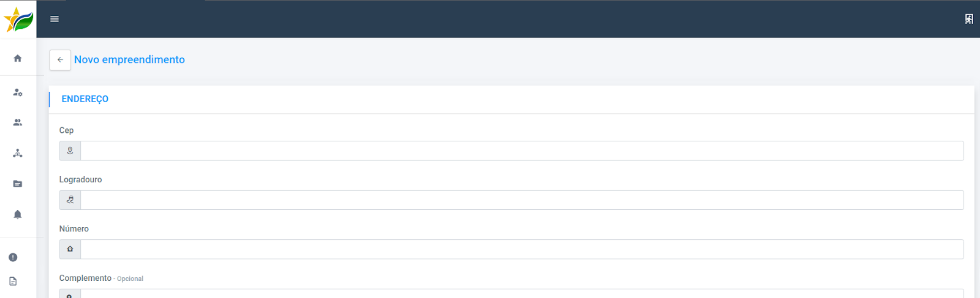This screenshot has width=980, height=298.
Task: Open the folder card sidebar icon
Action: click(18, 184)
